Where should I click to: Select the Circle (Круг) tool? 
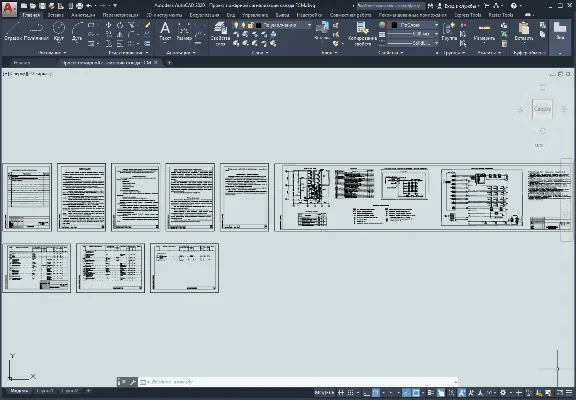click(x=59, y=31)
